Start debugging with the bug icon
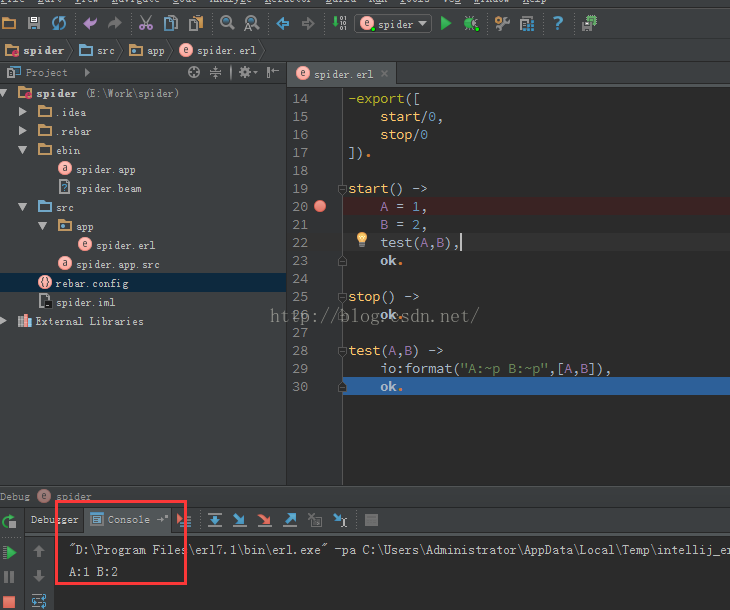 471,23
